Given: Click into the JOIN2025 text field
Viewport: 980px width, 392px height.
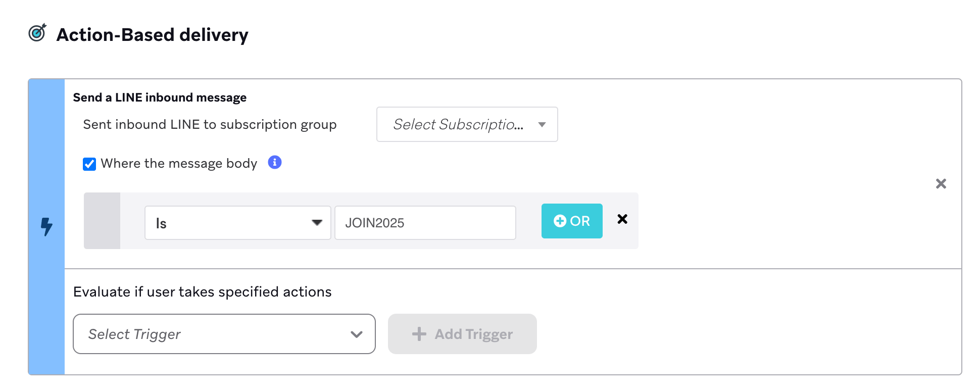Looking at the screenshot, I should [425, 223].
